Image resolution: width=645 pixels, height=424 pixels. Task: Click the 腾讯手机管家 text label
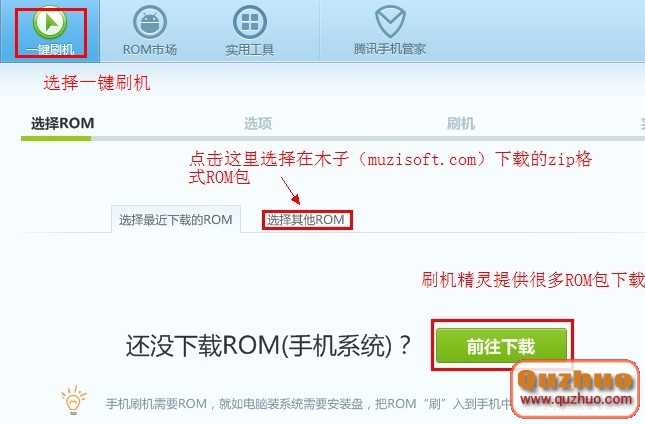click(x=390, y=49)
